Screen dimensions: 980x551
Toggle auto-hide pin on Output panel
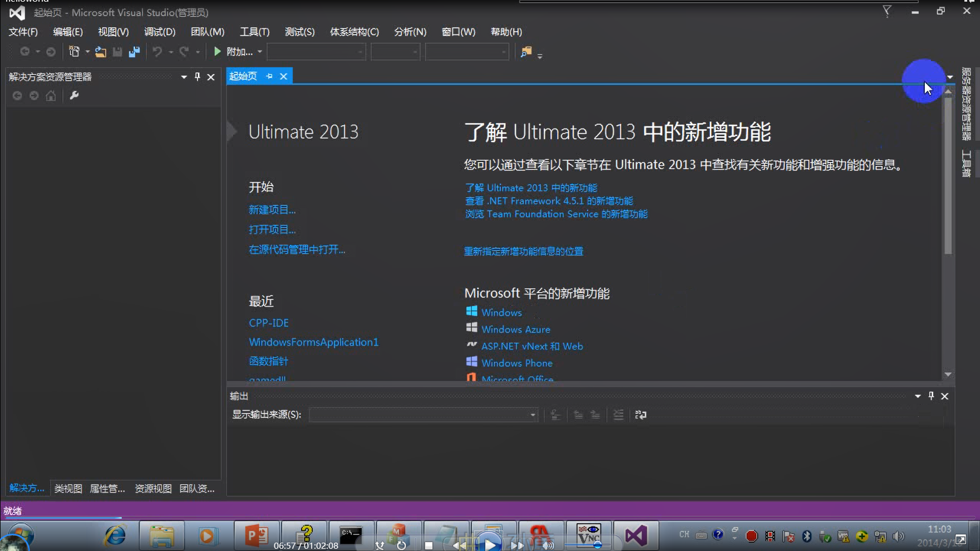[x=931, y=396]
